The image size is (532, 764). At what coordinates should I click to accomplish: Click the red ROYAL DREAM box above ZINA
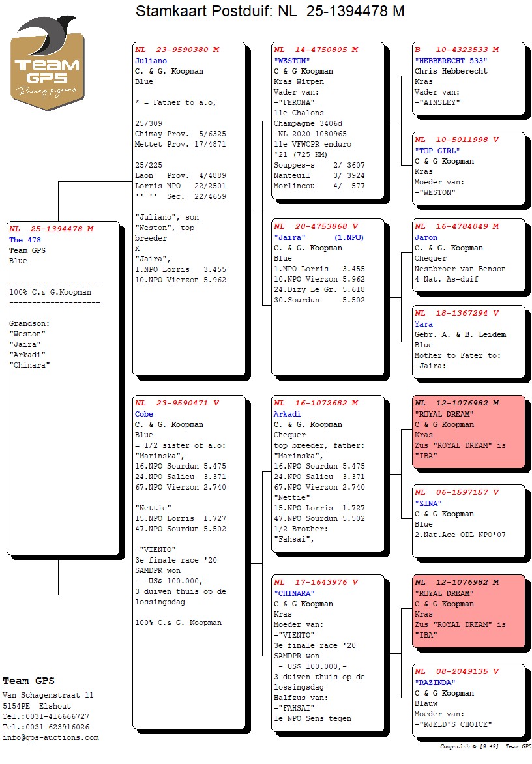coord(468,432)
